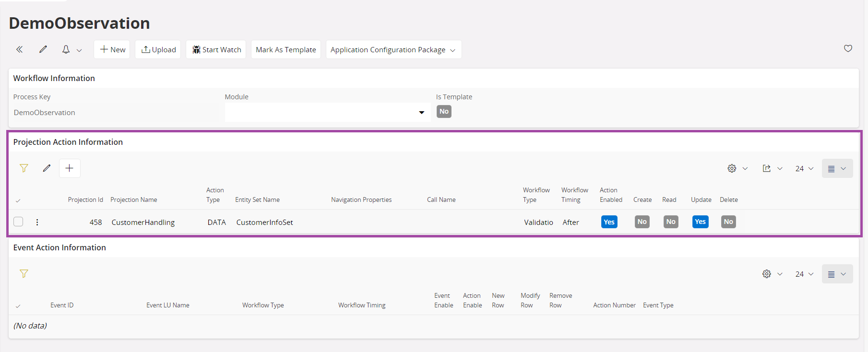868x352 pixels.
Task: Edit projection actions using the pencil icon
Action: pos(47,168)
